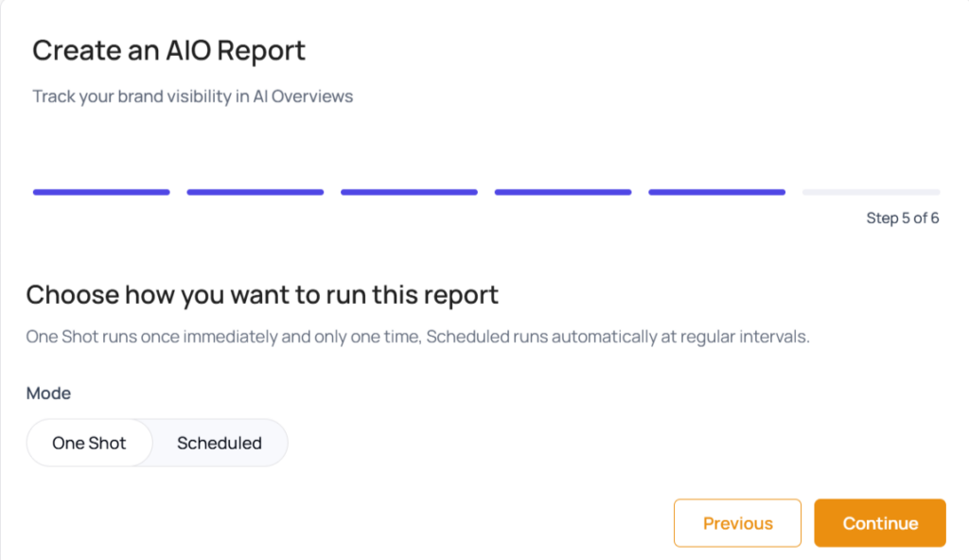
Task: Jump to the third progress step segment
Action: (x=409, y=192)
